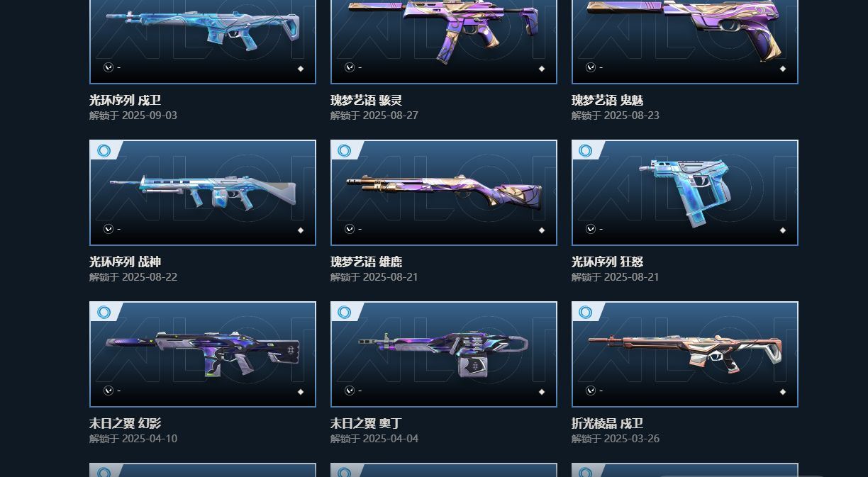Click the 折光棱晶 戍卫 title text
The image size is (868, 477).
point(607,423)
